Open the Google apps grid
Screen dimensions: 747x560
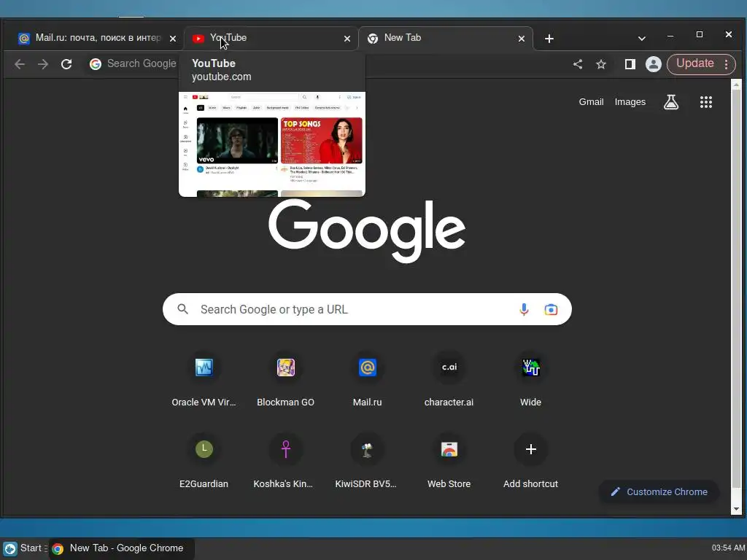pos(705,102)
